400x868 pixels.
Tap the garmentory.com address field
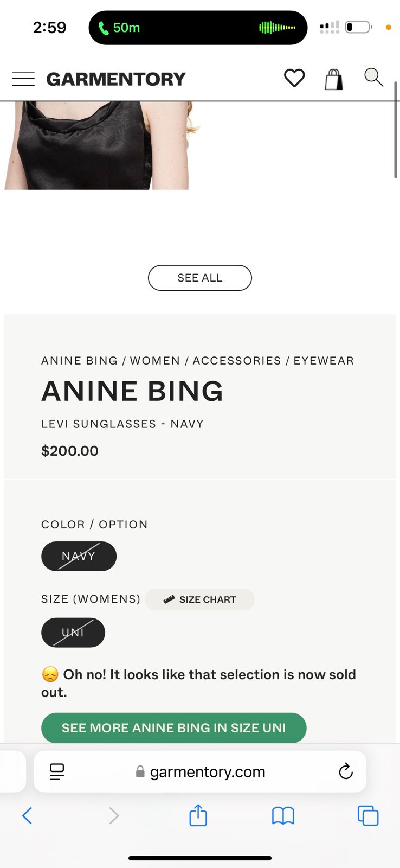[x=200, y=771]
